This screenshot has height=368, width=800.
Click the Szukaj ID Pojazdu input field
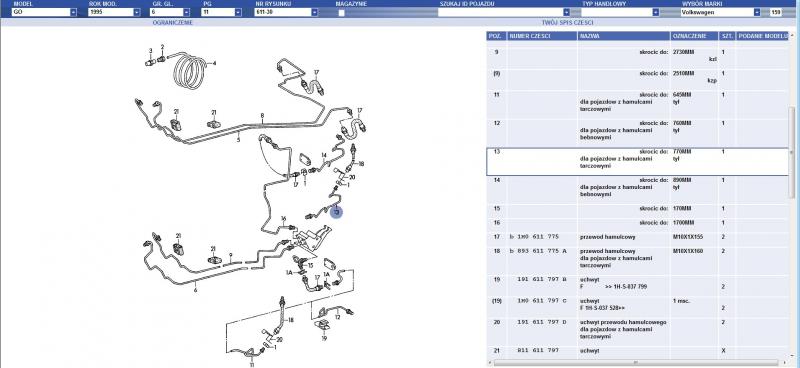tap(503, 12)
